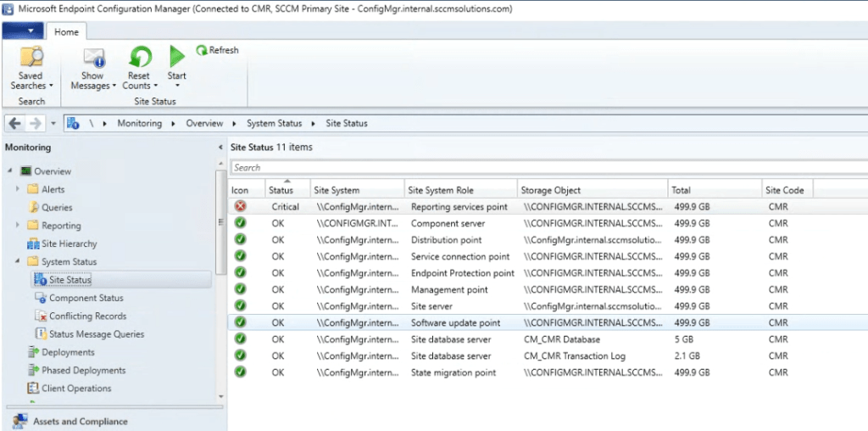868x431 pixels.
Task: Open Saved Searches in the ribbon
Action: pos(31,68)
